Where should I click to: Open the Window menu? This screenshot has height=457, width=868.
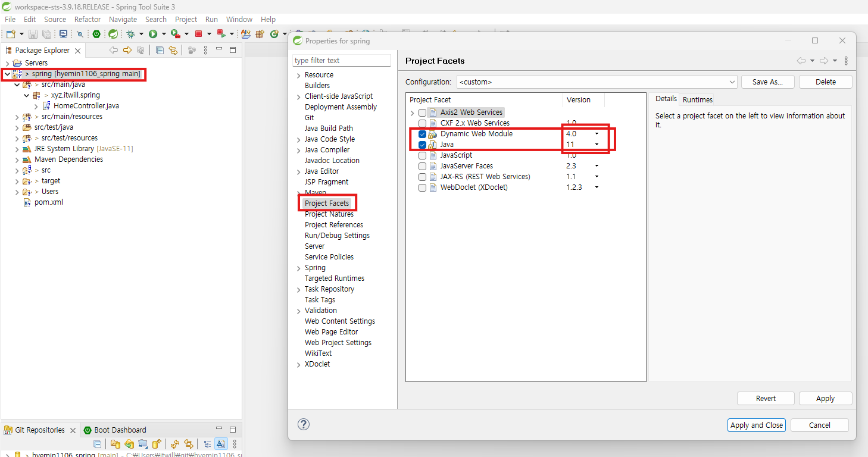239,19
